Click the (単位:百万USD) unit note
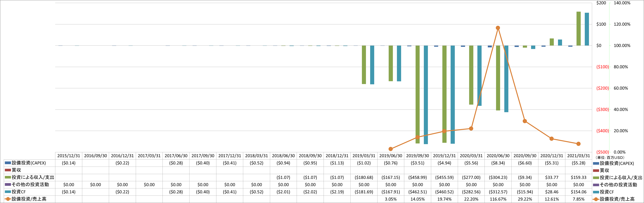This screenshot has height=203, width=644. pos(610,157)
